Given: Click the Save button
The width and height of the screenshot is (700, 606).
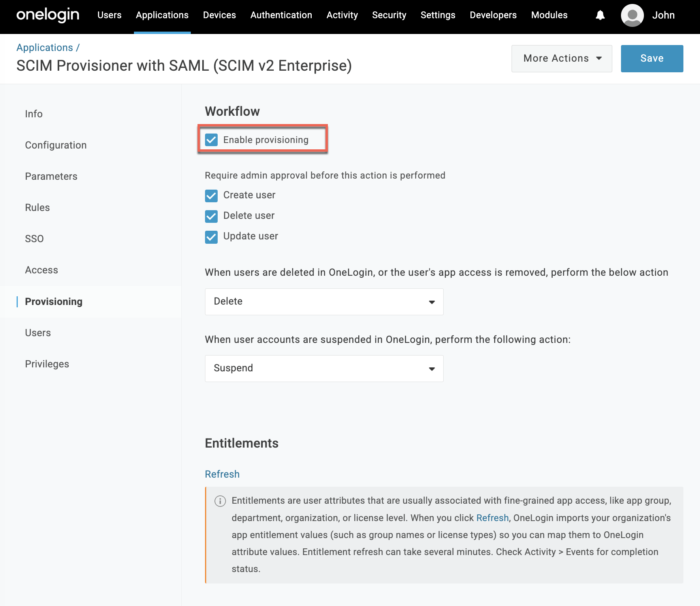Looking at the screenshot, I should [652, 58].
